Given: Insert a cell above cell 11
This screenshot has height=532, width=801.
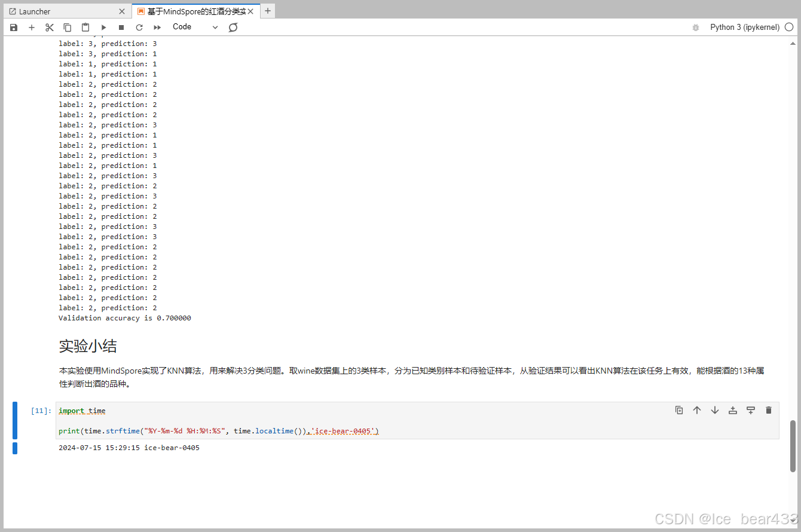Looking at the screenshot, I should pyautogui.click(x=733, y=410).
